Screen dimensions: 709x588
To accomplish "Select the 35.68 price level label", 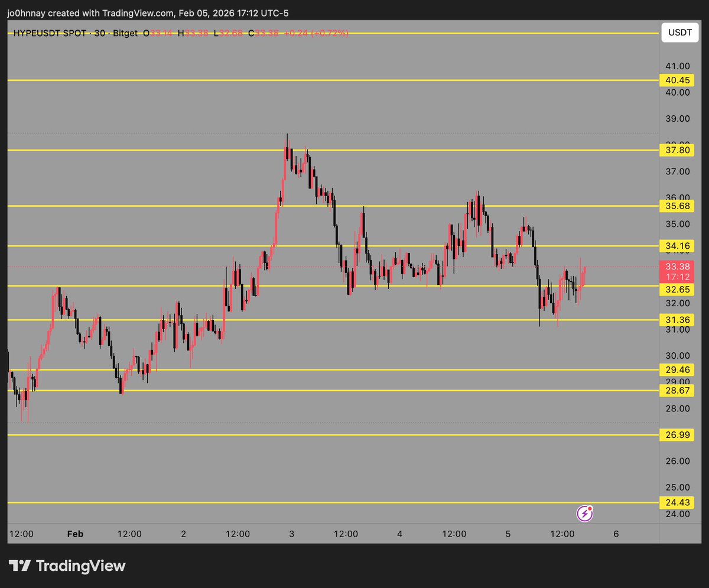I will click(x=677, y=206).
